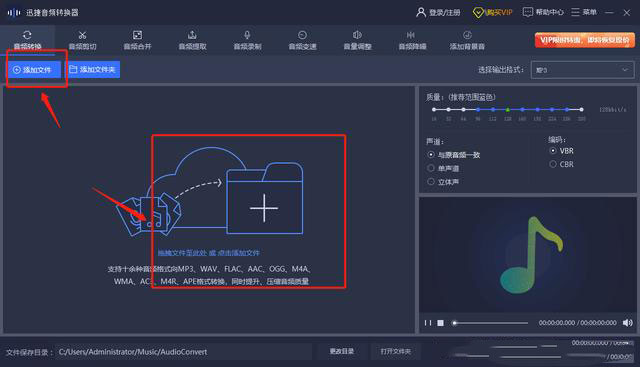Screen dimensions: 640x367
Task: Select the 音频提取 extract tool
Action: pyautogui.click(x=193, y=40)
